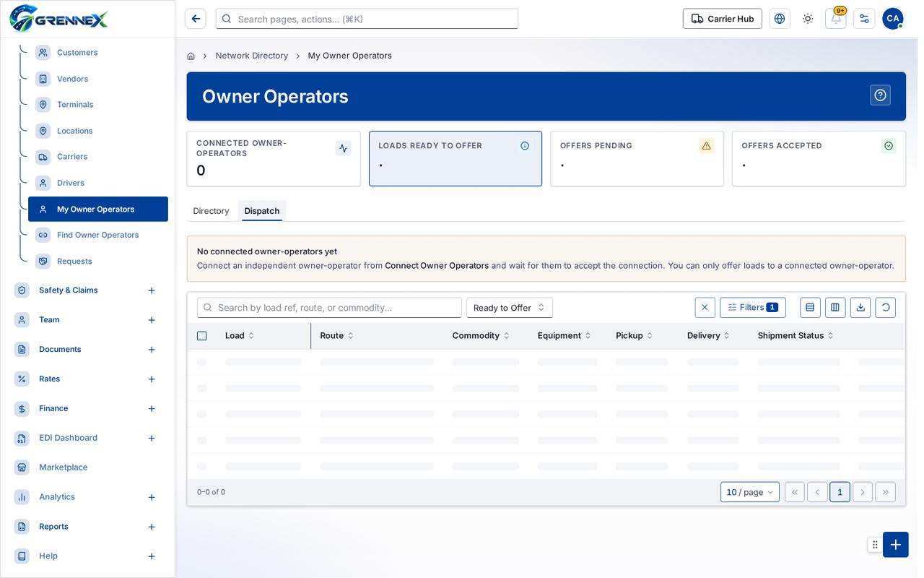Click the global search pages field
This screenshot has height=578, width=924.
367,19
